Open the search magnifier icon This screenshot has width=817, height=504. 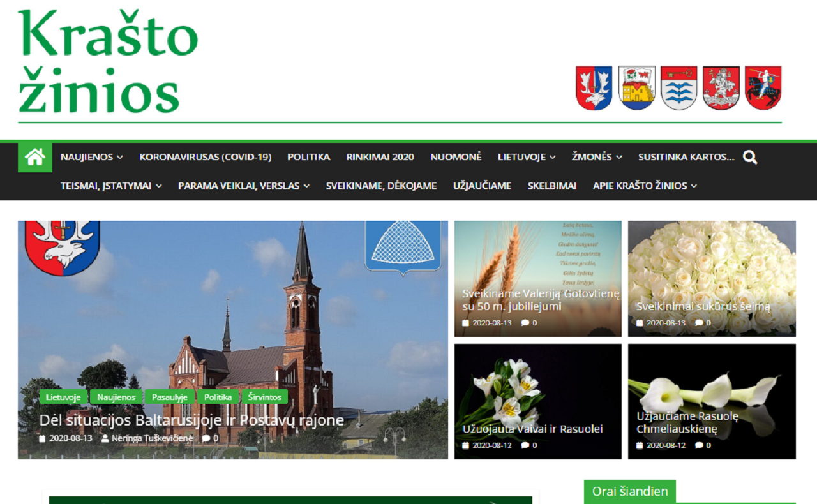tap(750, 158)
